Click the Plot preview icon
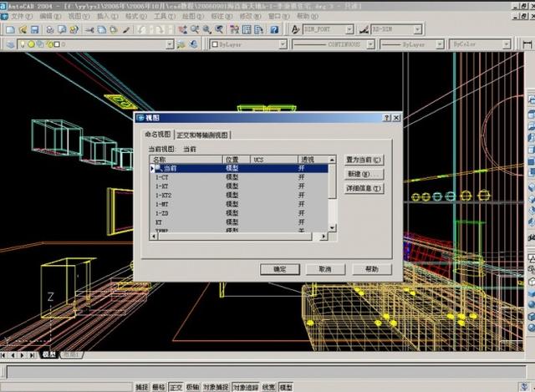535x392 pixels. 62,30
